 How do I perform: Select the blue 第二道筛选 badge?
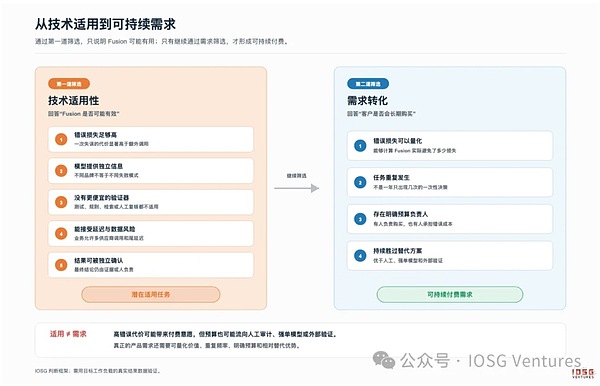(x=368, y=84)
